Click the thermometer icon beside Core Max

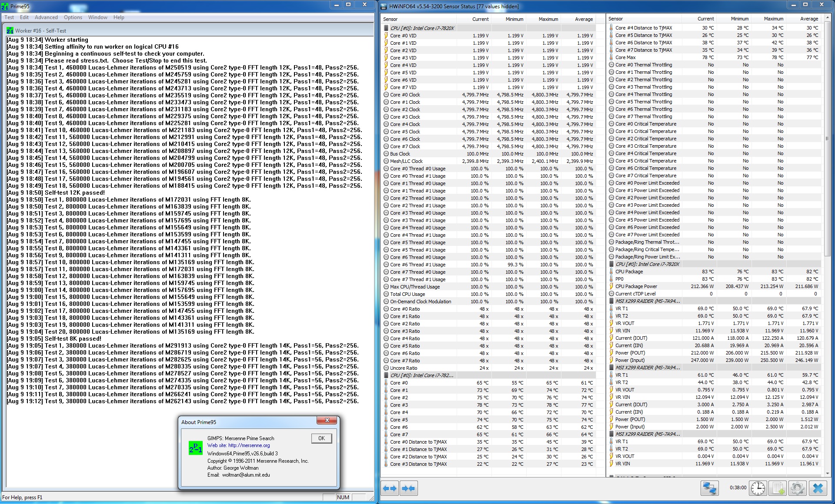pyautogui.click(x=611, y=57)
